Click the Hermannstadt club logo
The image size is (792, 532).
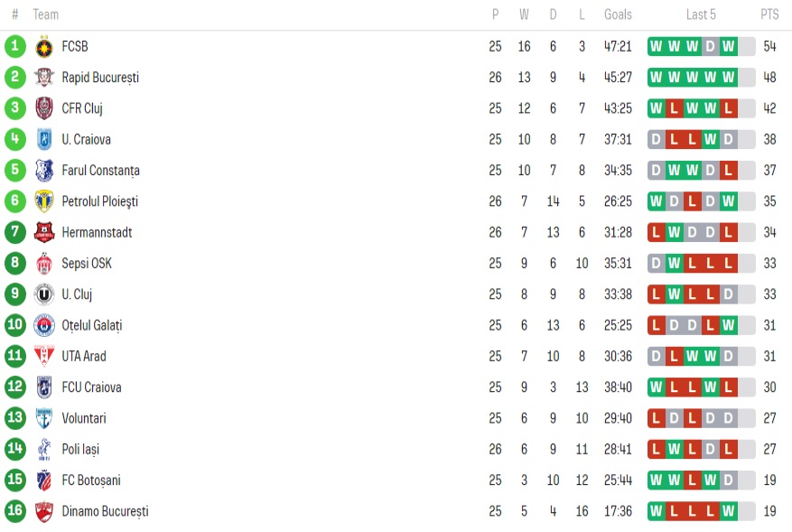click(44, 233)
